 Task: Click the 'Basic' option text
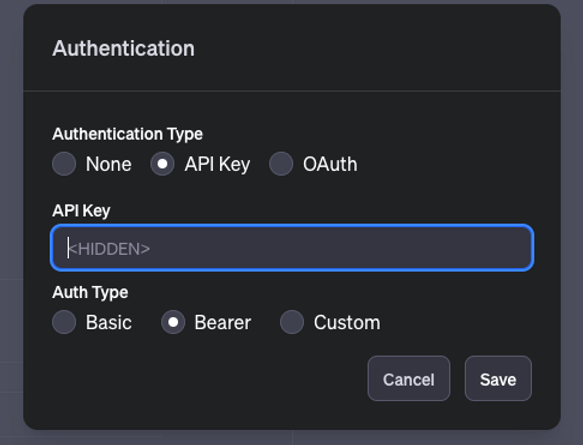pyautogui.click(x=109, y=322)
